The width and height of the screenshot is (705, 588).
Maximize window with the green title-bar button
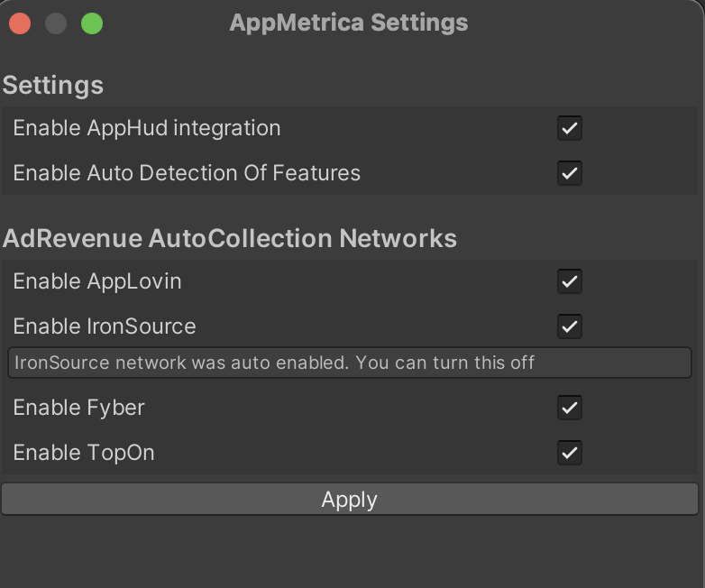(x=92, y=23)
